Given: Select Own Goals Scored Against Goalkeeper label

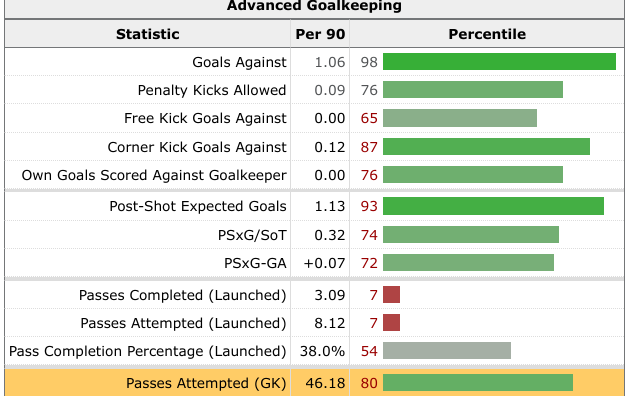Looking at the screenshot, I should point(154,175).
